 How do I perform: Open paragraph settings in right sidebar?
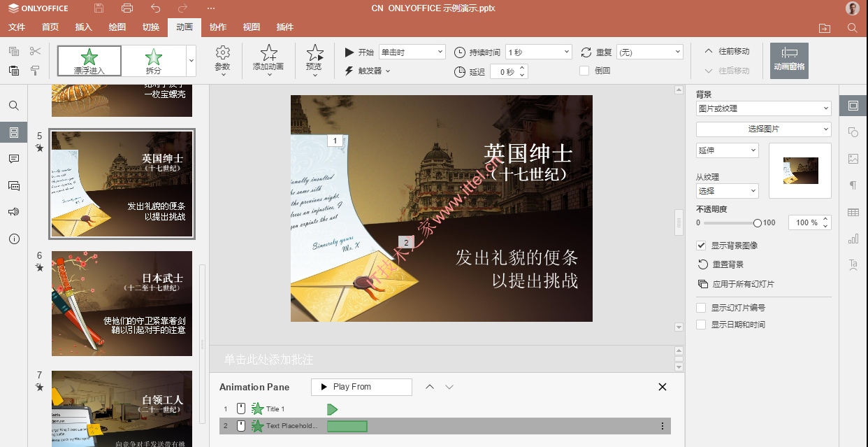coord(853,185)
